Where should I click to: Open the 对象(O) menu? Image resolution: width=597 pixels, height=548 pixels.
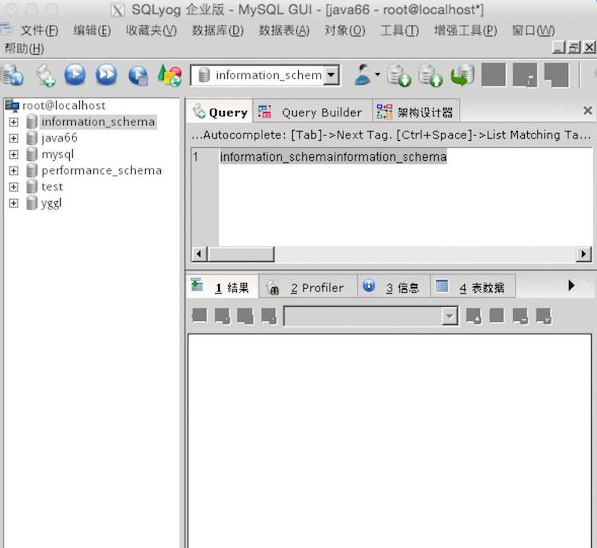click(x=345, y=30)
